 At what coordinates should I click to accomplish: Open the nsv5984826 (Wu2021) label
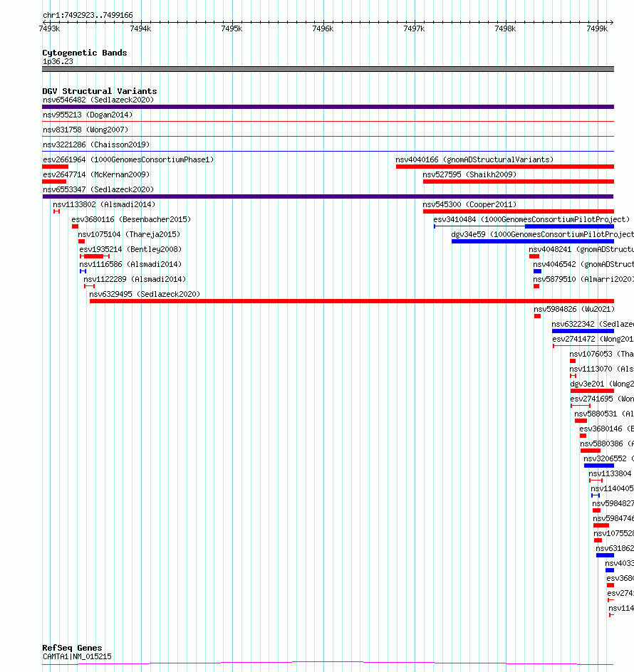pos(574,310)
